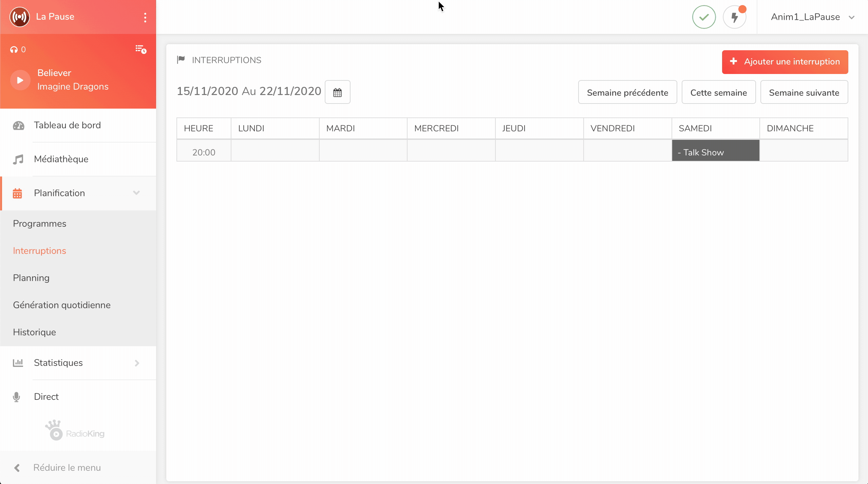This screenshot has width=868, height=484.
Task: Click the La Pause radio logo icon
Action: click(20, 17)
